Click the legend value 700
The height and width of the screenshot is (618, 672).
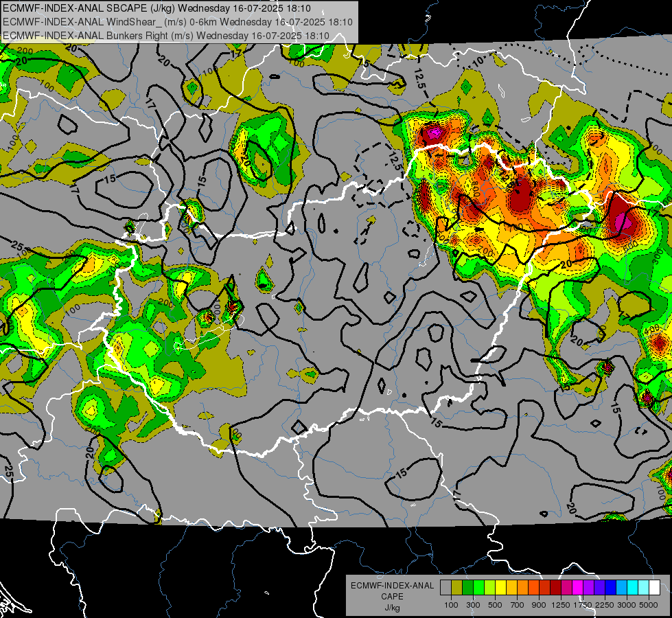click(517, 605)
